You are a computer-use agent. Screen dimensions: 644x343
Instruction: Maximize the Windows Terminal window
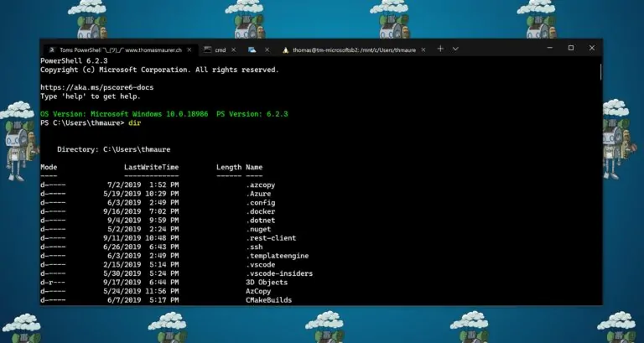click(571, 48)
